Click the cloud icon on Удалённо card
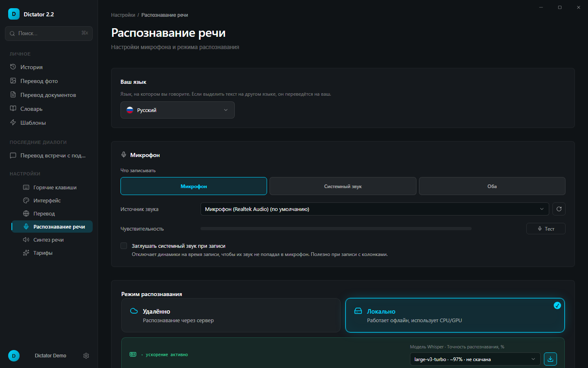Viewport: 588px width, 368px height. coord(134,311)
